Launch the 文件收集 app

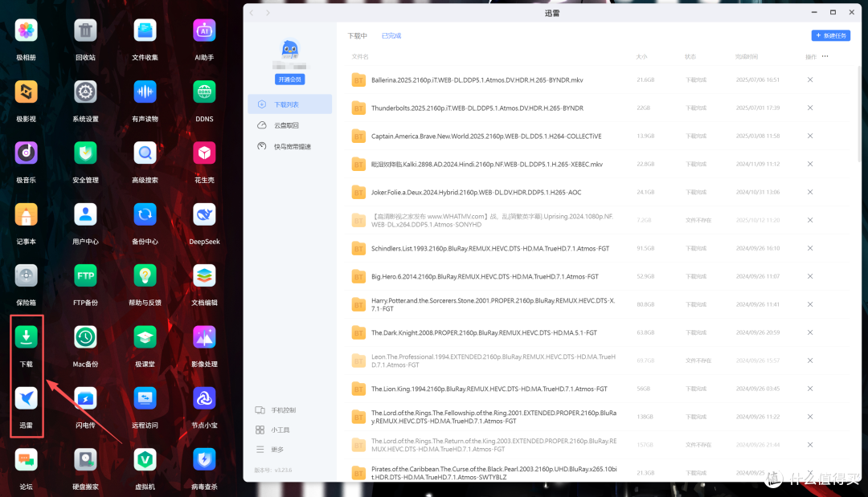click(145, 31)
